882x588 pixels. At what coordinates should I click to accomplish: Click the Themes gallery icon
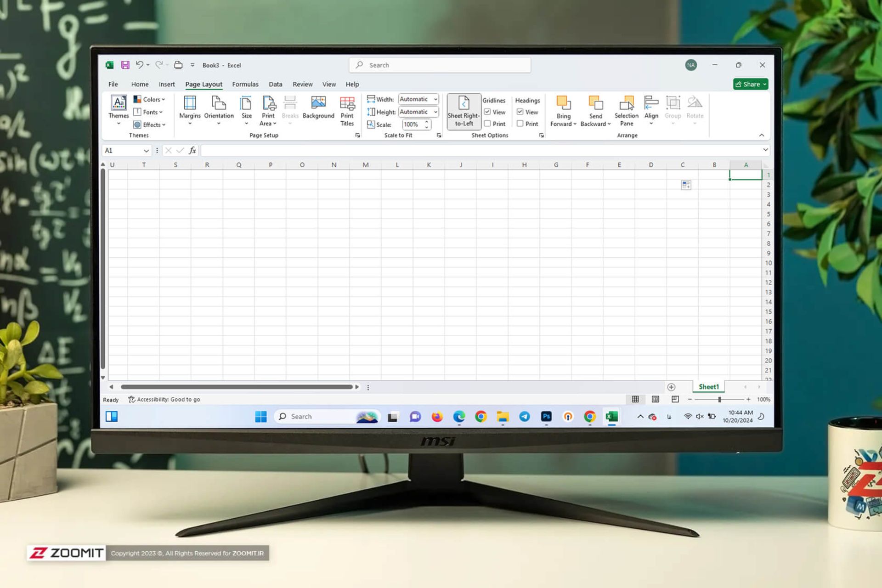tap(119, 103)
